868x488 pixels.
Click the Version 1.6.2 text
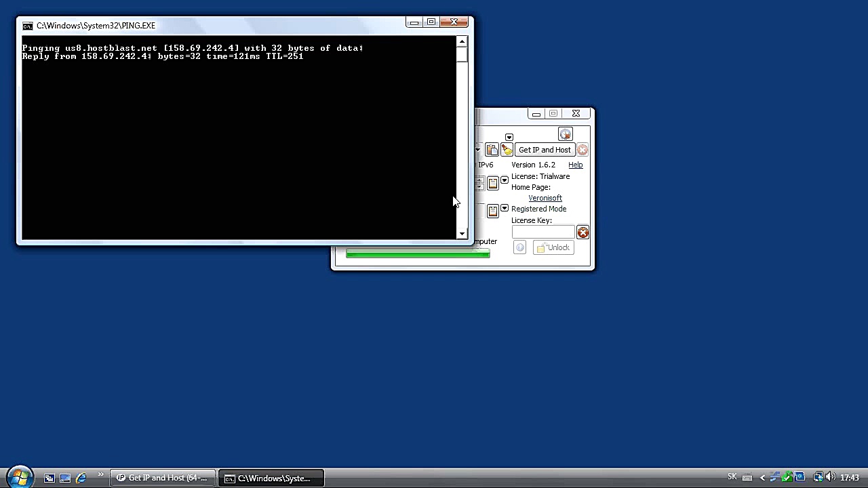coord(533,165)
